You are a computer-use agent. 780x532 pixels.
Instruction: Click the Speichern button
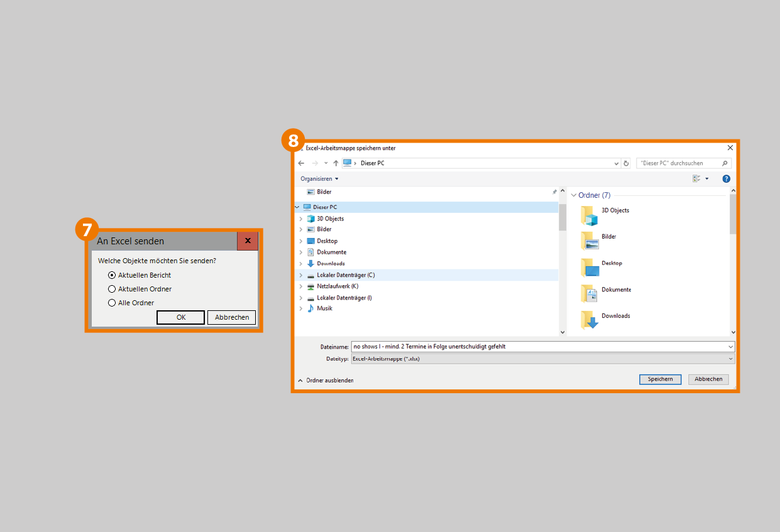pyautogui.click(x=660, y=379)
